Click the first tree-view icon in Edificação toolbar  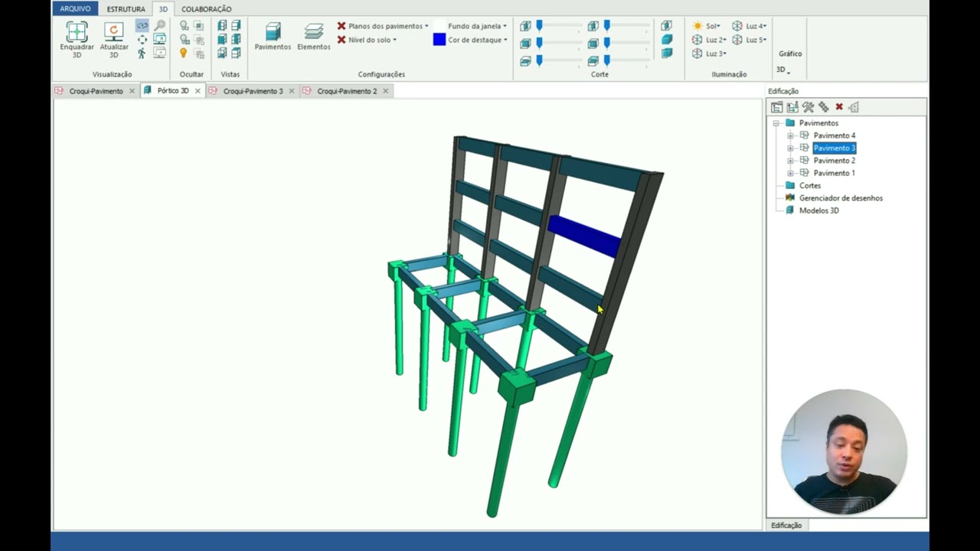[776, 107]
